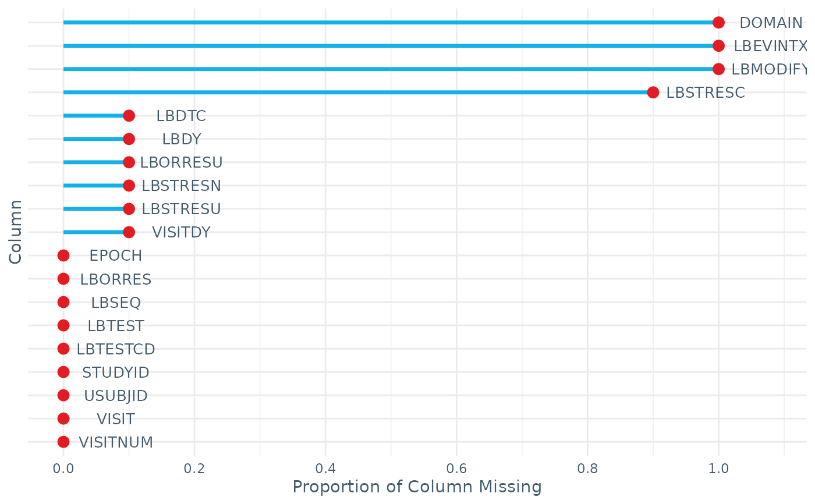The height and width of the screenshot is (504, 815).
Task: Click the USUBJID label
Action: coord(116,396)
